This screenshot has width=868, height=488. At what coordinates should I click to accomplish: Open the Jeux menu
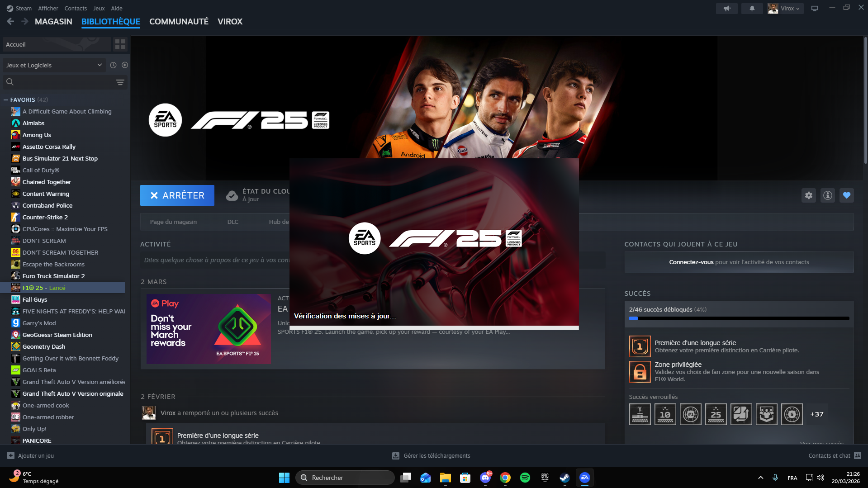[99, 9]
